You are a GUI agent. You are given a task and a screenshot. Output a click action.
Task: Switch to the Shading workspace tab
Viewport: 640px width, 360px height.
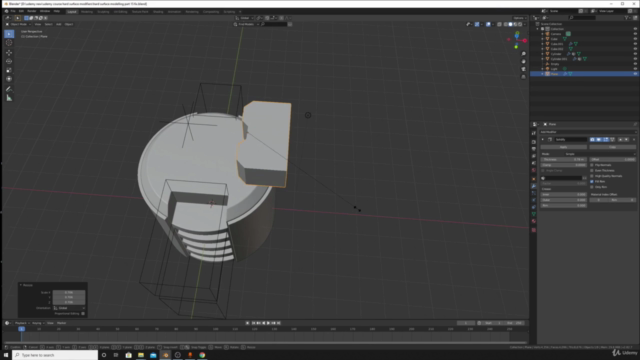point(158,12)
